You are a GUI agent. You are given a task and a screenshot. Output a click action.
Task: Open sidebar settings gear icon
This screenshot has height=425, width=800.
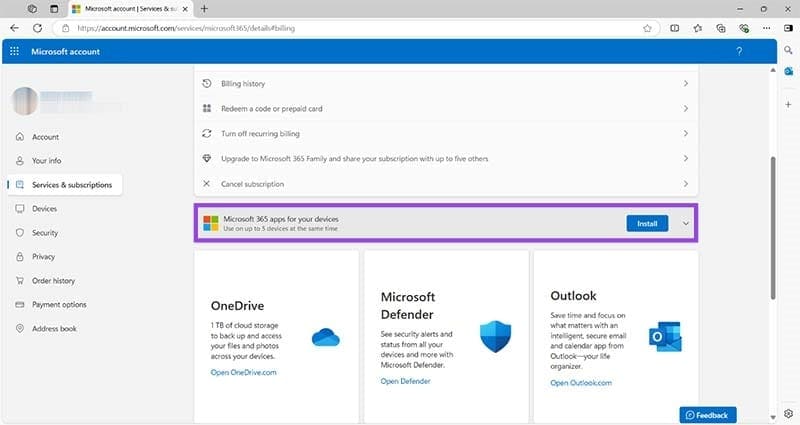(788, 413)
